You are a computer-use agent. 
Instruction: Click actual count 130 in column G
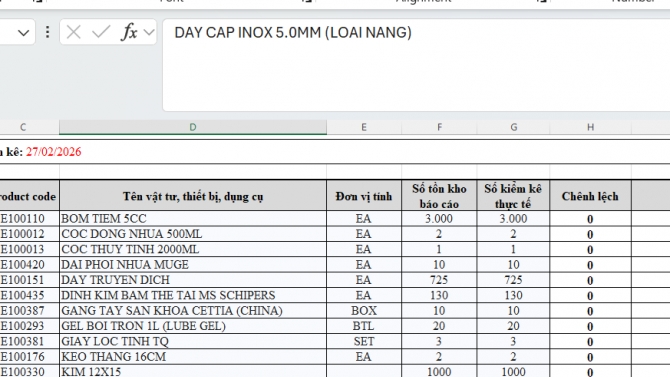pos(513,295)
